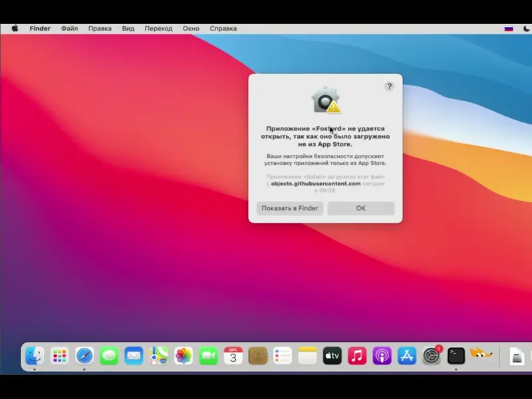The image size is (532, 399).
Task: Open the Вид menu
Action: click(128, 29)
